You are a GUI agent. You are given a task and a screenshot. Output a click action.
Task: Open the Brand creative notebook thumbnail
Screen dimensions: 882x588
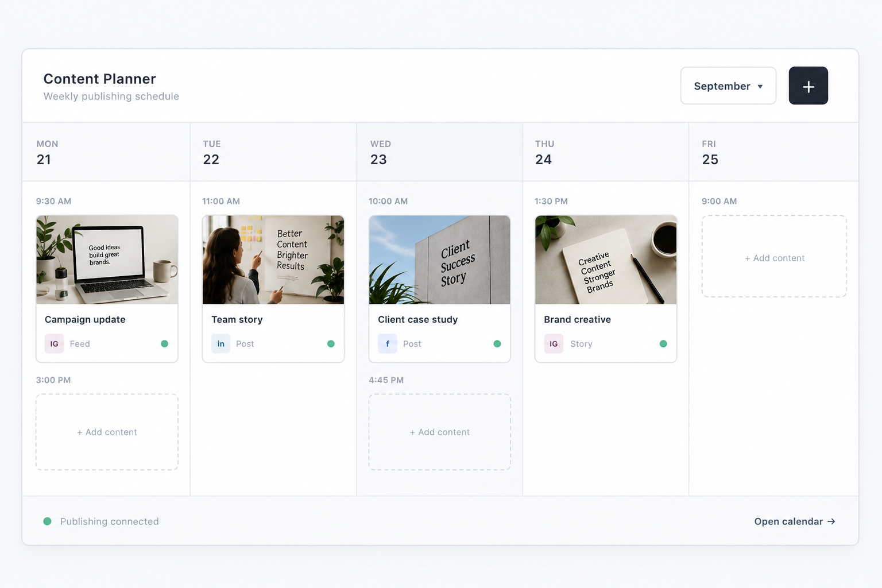[x=606, y=260]
